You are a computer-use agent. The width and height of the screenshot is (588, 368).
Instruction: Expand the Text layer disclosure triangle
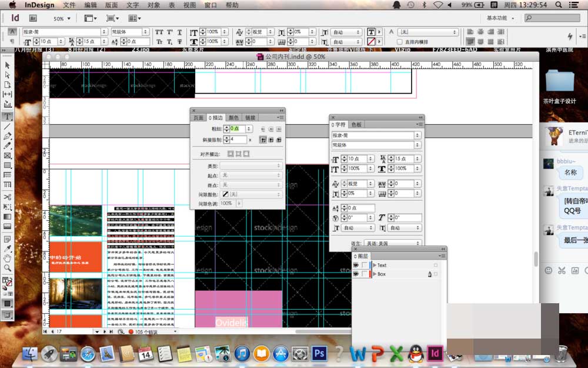coord(374,266)
